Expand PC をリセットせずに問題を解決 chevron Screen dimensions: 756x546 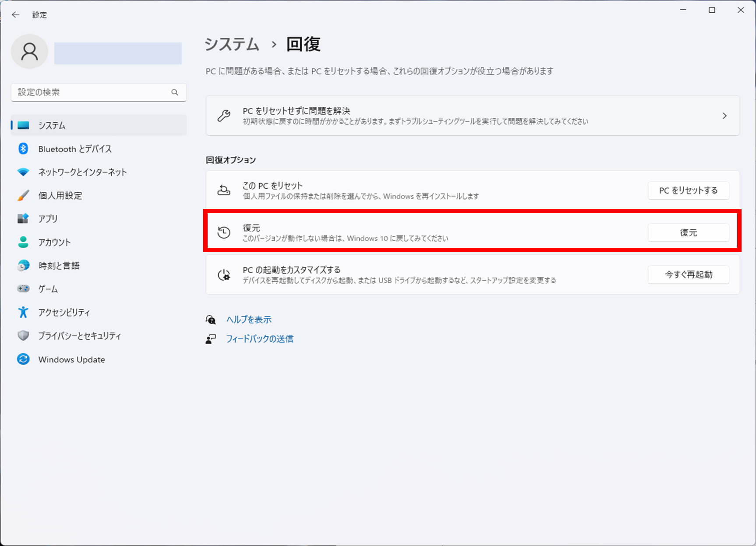pyautogui.click(x=724, y=116)
